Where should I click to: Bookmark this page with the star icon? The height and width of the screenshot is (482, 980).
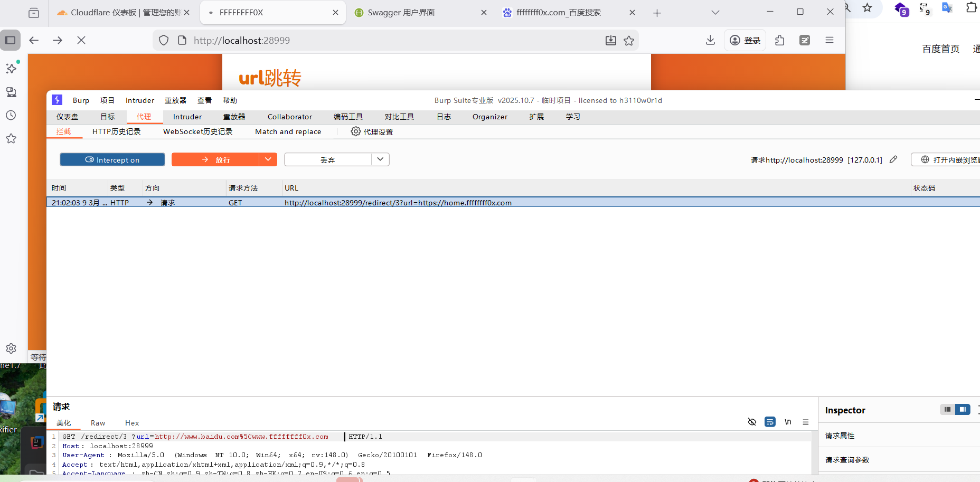point(629,40)
